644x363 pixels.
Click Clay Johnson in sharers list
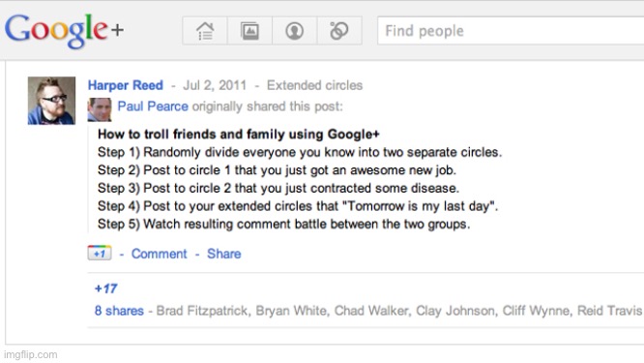click(x=455, y=311)
